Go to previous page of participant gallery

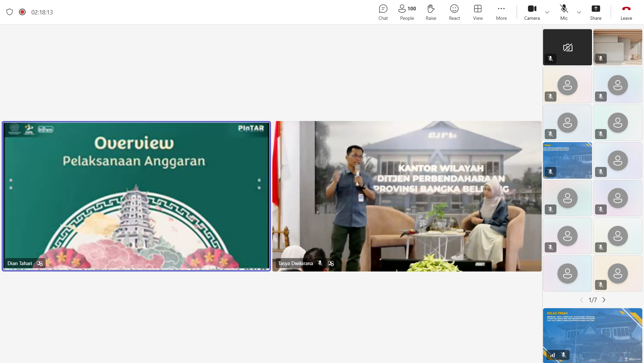(582, 300)
